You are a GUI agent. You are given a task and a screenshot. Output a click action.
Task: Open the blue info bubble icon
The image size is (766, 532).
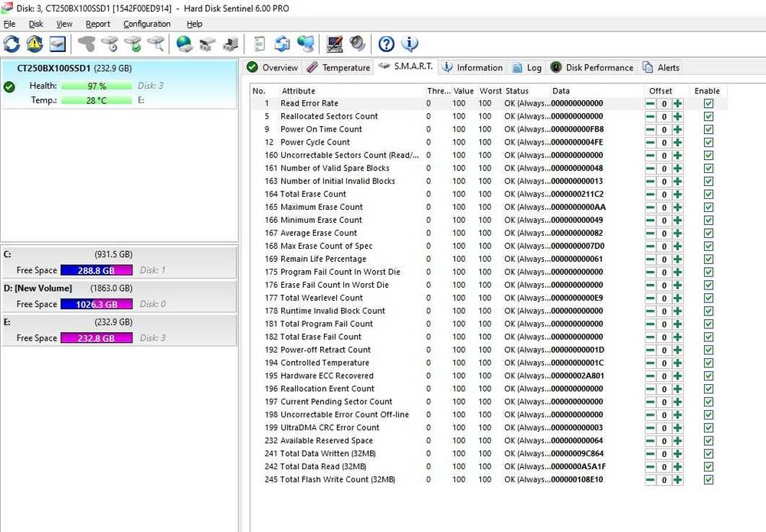pos(410,44)
